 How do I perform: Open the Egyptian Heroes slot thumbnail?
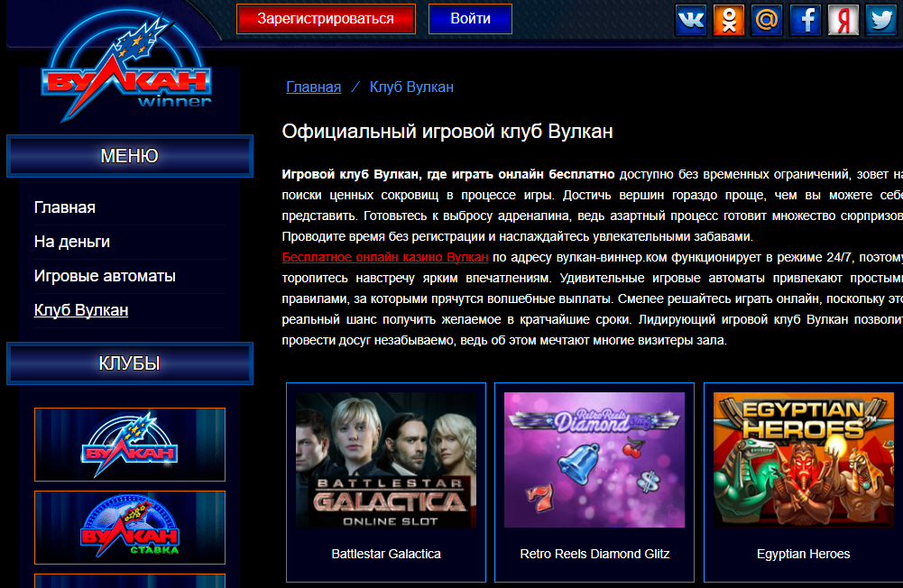click(804, 460)
